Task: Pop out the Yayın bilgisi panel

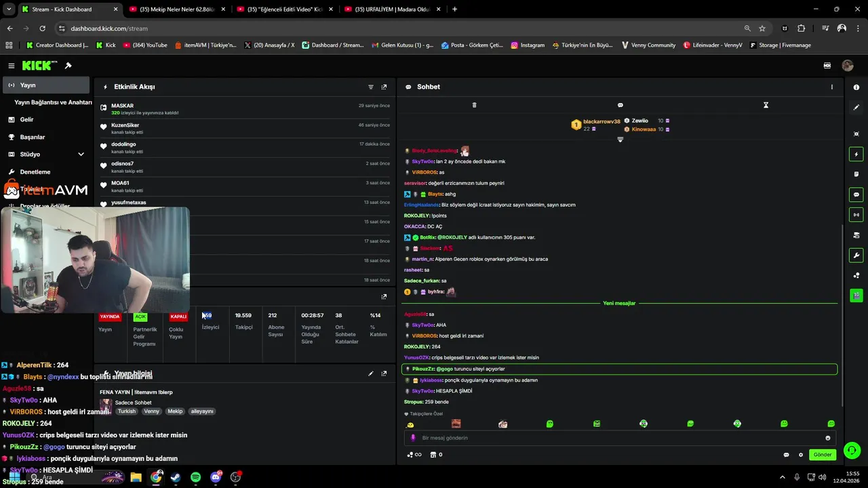Action: (384, 373)
